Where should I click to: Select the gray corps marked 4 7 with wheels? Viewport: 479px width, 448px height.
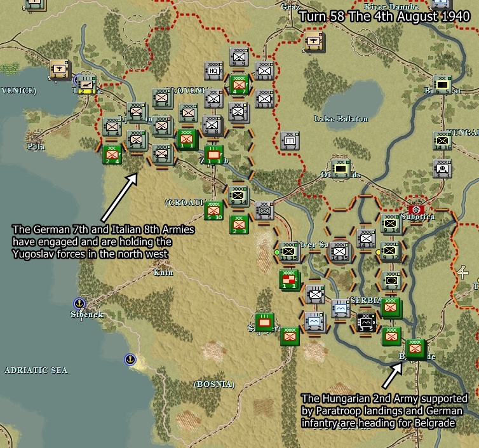[161, 153]
